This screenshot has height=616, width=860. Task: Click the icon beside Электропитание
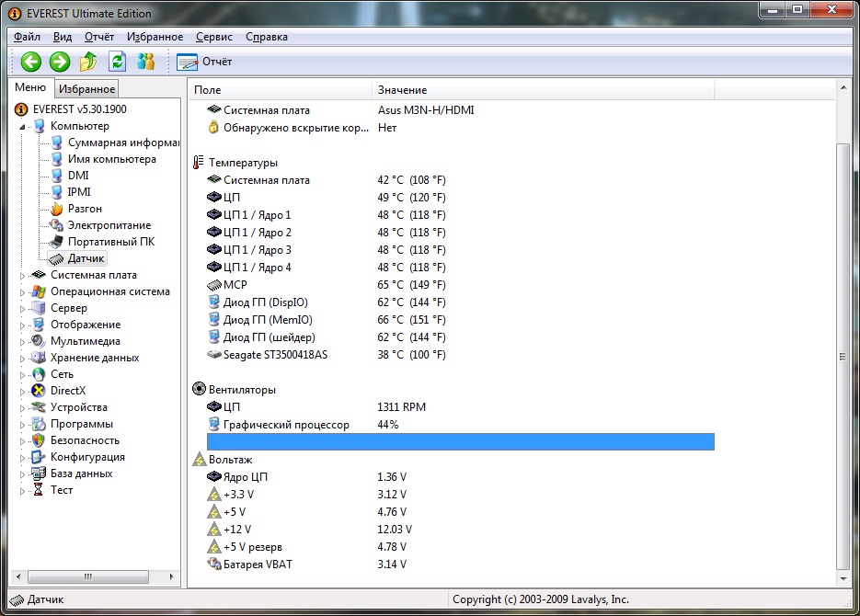tap(56, 225)
